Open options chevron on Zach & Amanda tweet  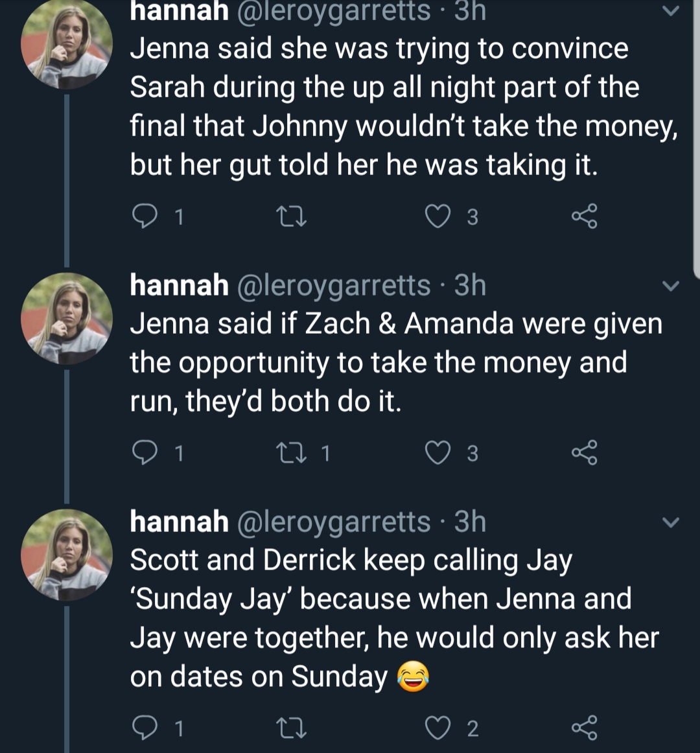coord(671,286)
